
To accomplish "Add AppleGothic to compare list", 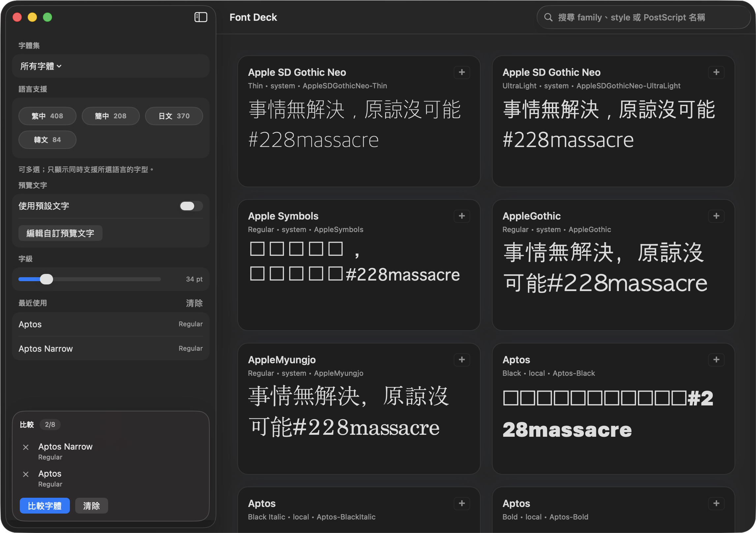I will [x=716, y=216].
